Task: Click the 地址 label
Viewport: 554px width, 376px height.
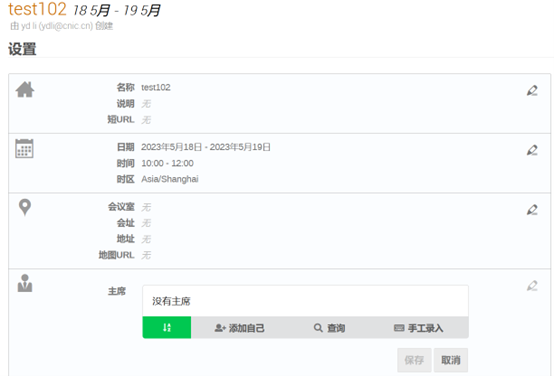Action: coord(125,239)
